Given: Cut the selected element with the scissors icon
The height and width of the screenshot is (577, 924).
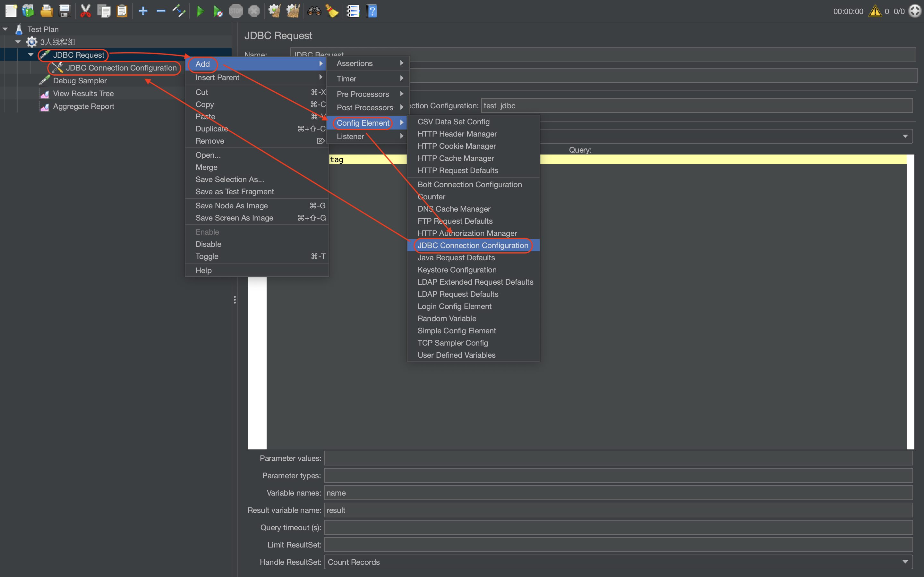Looking at the screenshot, I should click(x=85, y=11).
